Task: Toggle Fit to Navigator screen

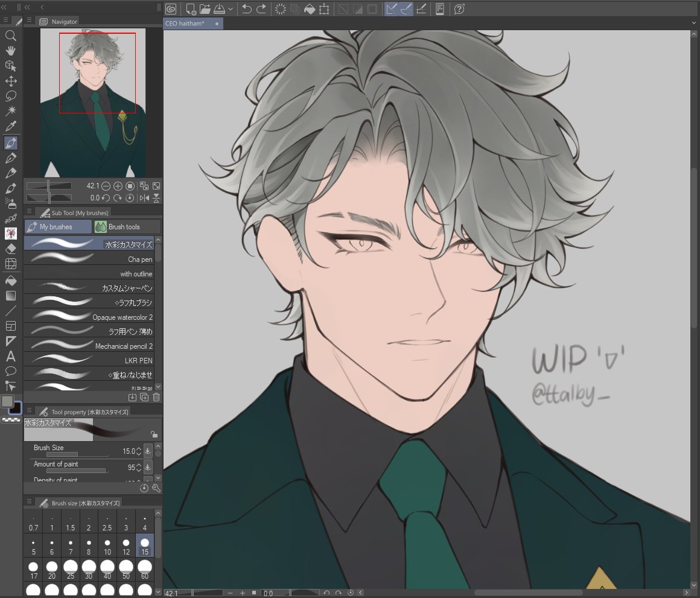Action: (144, 186)
